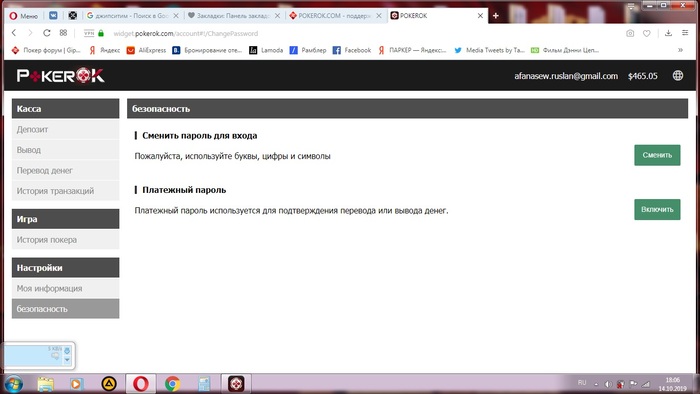Viewport: 700px width, 394px height.
Task: Open the Windows Start button
Action: point(13,383)
